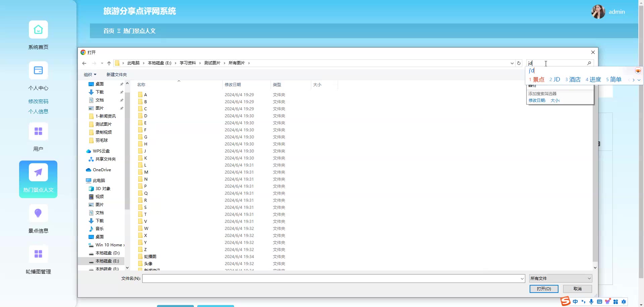Viewport: 644px width, 307px height.
Task: Sort files by 名称 column
Action: pyautogui.click(x=141, y=85)
